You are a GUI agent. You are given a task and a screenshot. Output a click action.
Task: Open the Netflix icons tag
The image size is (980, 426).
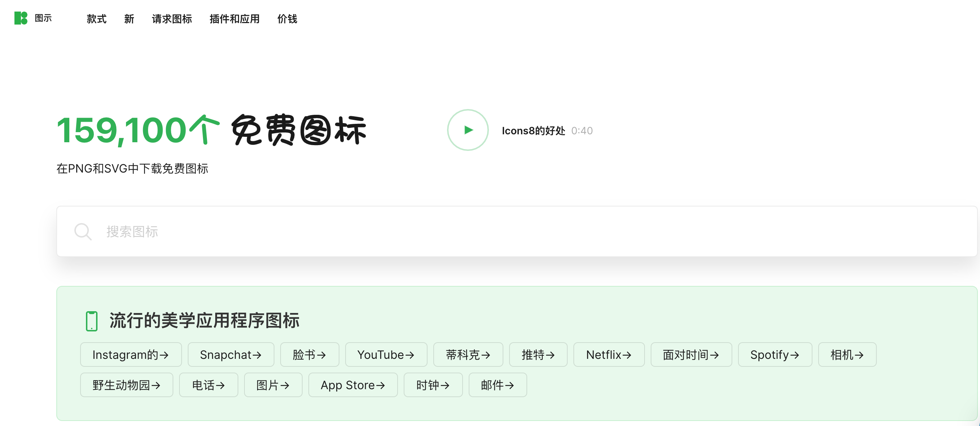(608, 355)
